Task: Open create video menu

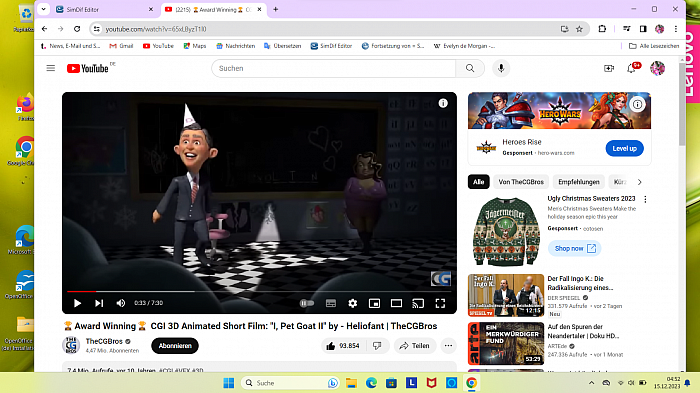Action: tap(609, 68)
